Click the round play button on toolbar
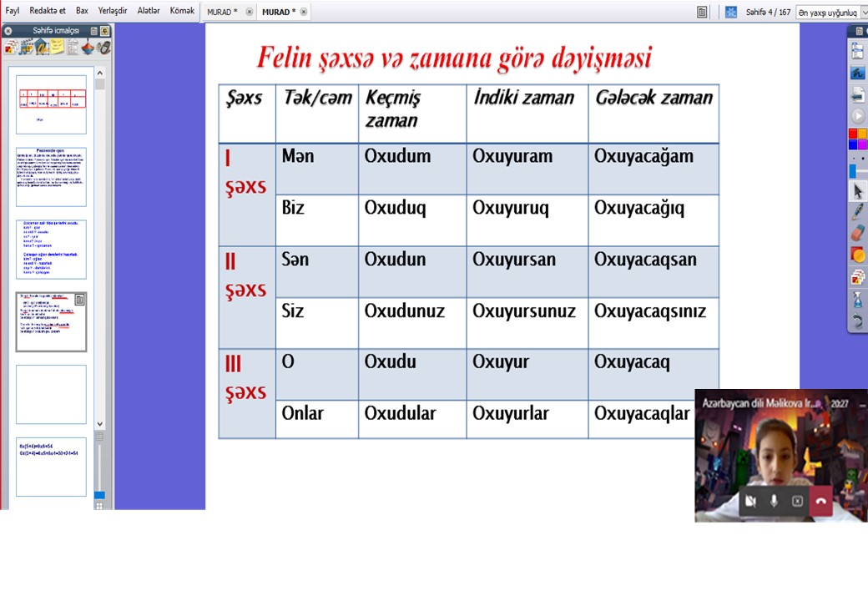This screenshot has height=601, width=868. click(857, 116)
